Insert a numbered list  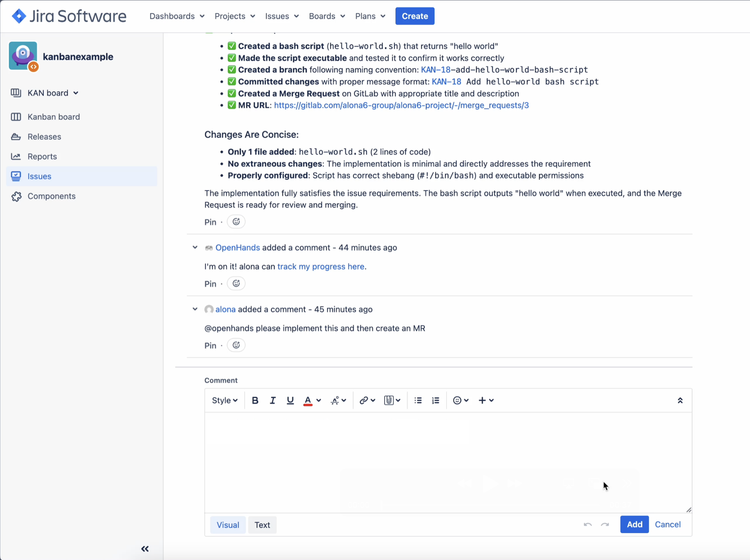pyautogui.click(x=435, y=400)
